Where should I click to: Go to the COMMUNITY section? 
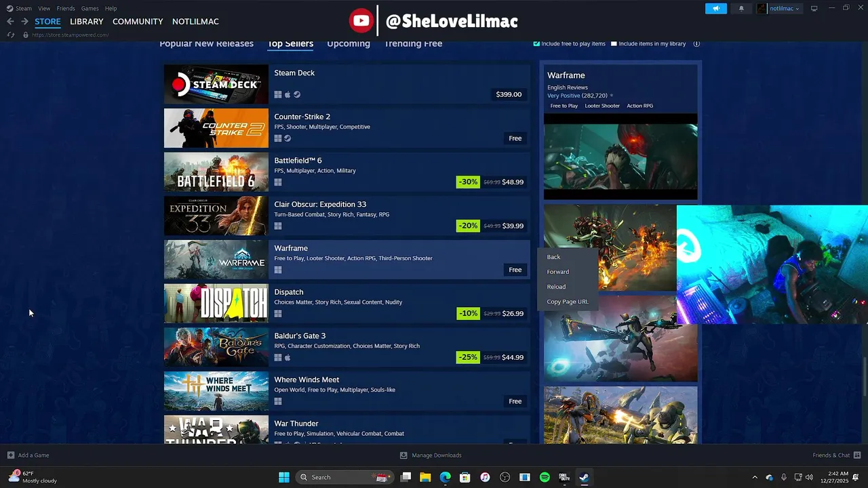coord(138,22)
